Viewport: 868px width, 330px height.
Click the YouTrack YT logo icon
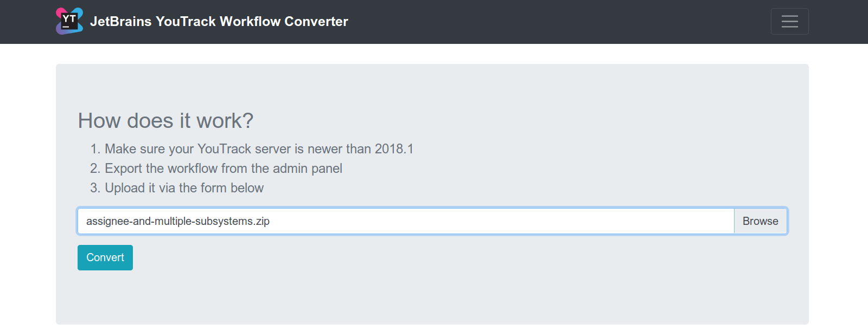[69, 21]
